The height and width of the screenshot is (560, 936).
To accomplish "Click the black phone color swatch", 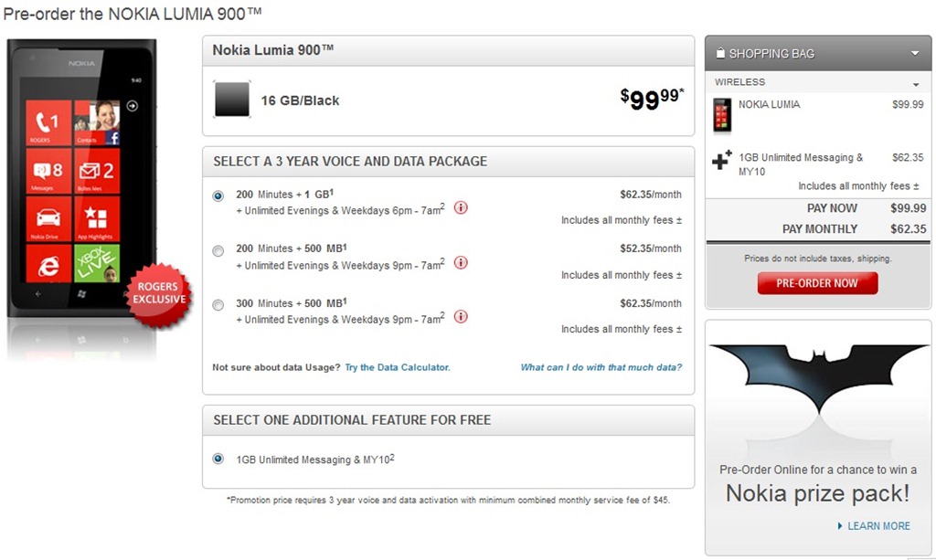I will (232, 100).
